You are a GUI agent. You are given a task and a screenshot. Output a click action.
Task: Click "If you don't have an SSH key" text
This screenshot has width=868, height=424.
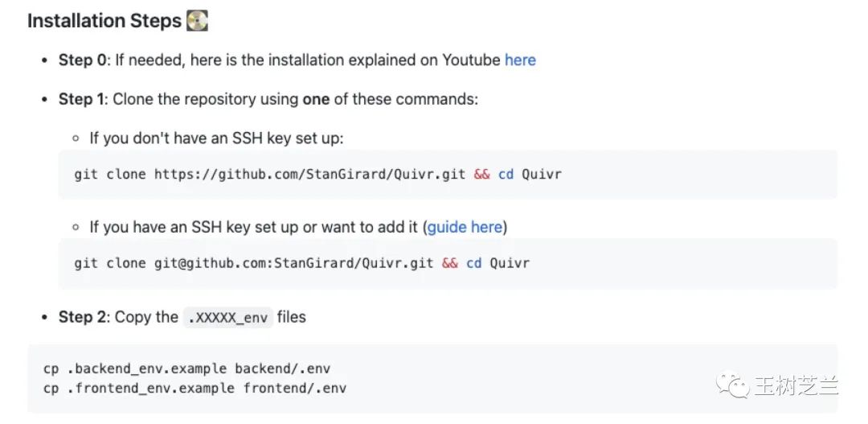pyautogui.click(x=216, y=138)
